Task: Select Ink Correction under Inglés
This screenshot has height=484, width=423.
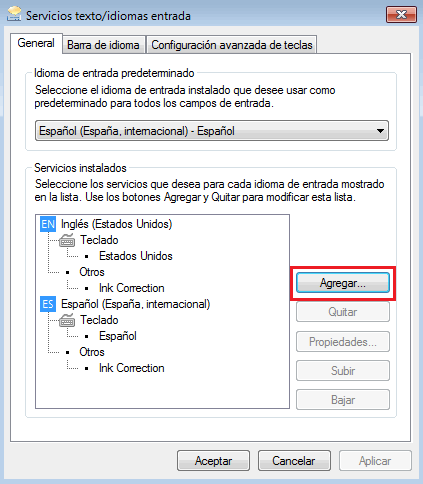Action: [x=132, y=288]
